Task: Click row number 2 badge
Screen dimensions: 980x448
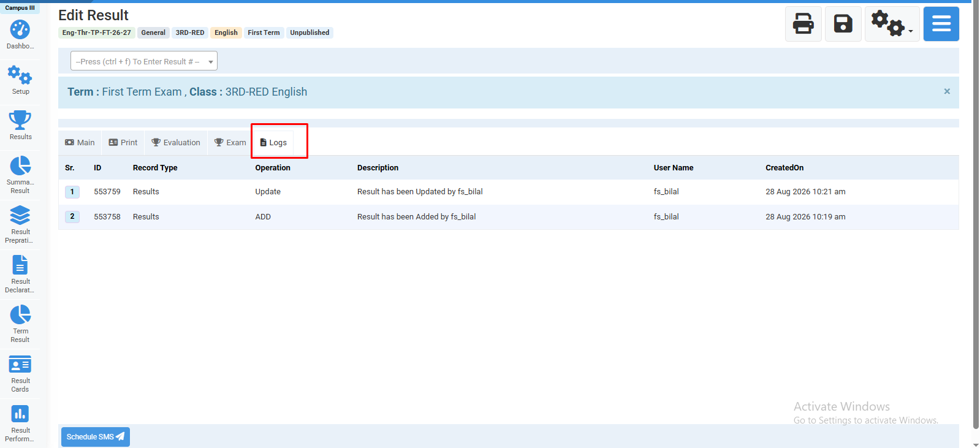Action: pos(72,216)
